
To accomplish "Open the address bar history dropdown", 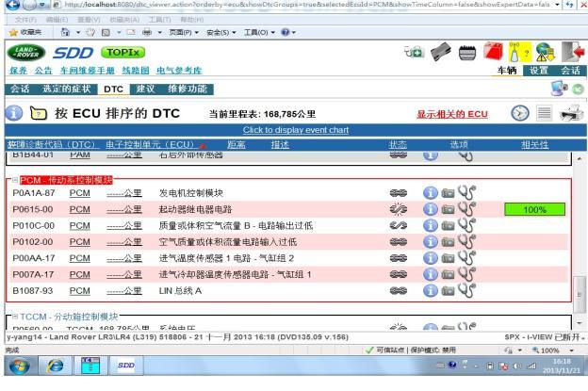I will (557, 5).
